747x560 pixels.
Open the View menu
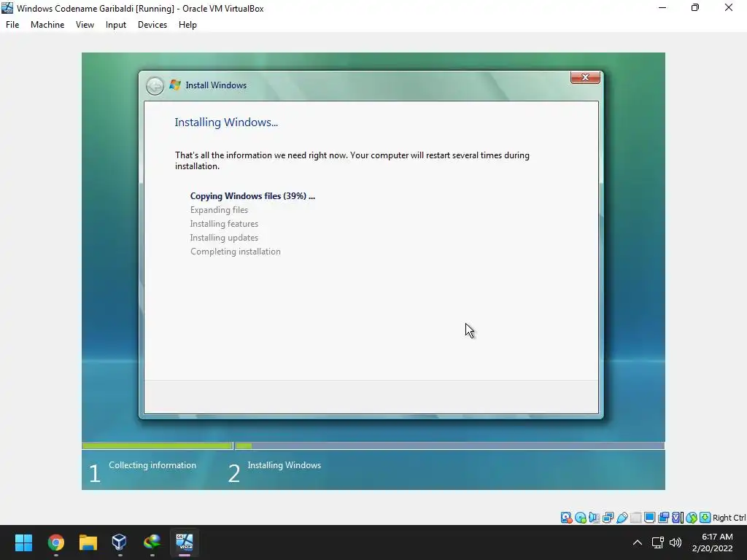85,25
